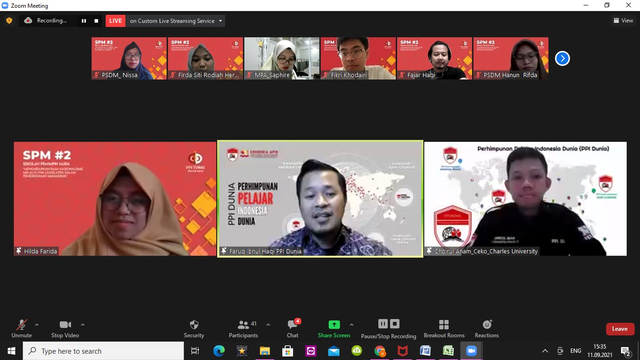Open Participants panel
640x360 pixels.
[243, 329]
